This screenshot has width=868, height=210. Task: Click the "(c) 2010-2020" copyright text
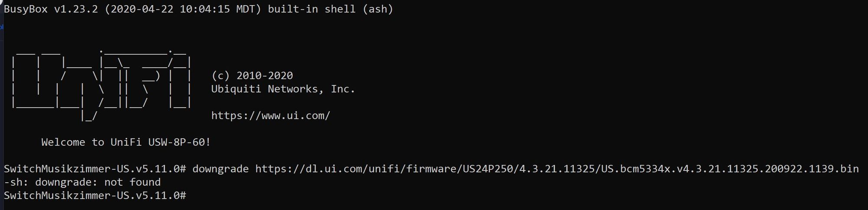click(252, 76)
